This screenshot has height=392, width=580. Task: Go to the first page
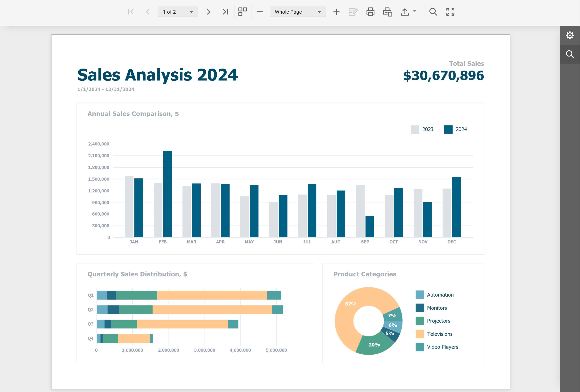click(x=131, y=12)
